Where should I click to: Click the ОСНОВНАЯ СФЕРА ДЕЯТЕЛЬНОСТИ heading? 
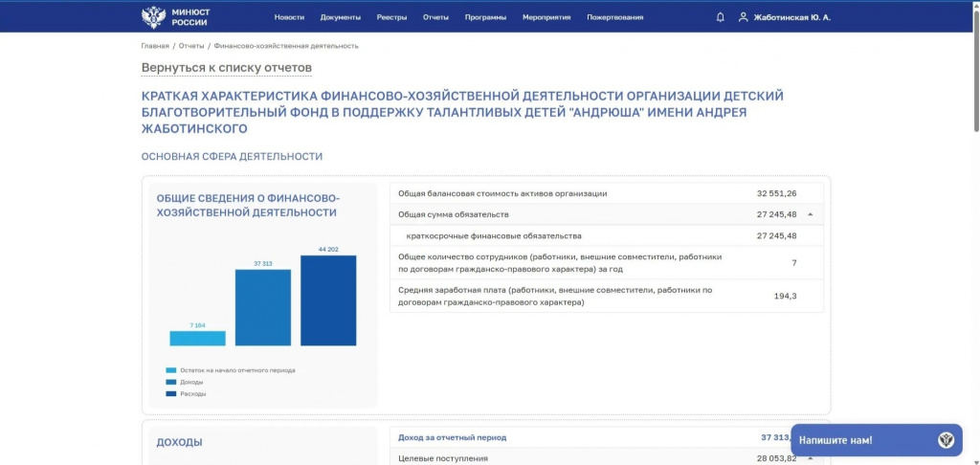232,157
